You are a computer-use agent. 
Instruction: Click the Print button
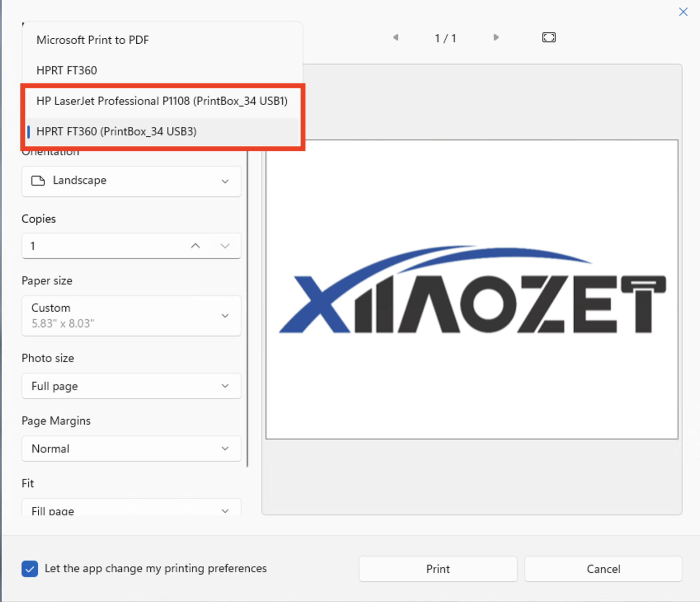click(x=437, y=569)
